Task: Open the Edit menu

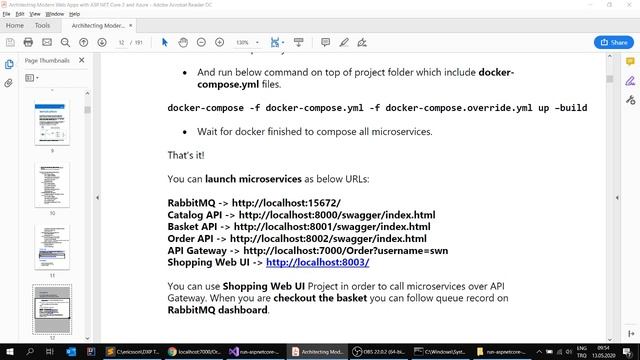Action: pyautogui.click(x=20, y=14)
